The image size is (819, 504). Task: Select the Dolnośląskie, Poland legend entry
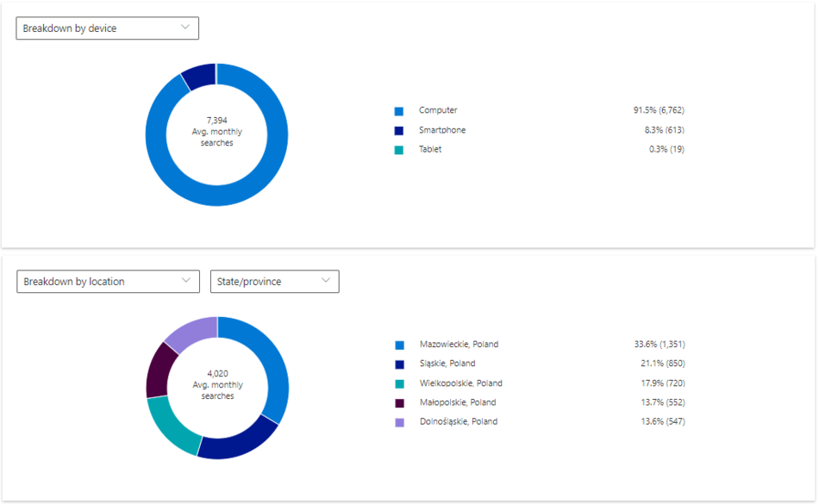[x=459, y=422]
